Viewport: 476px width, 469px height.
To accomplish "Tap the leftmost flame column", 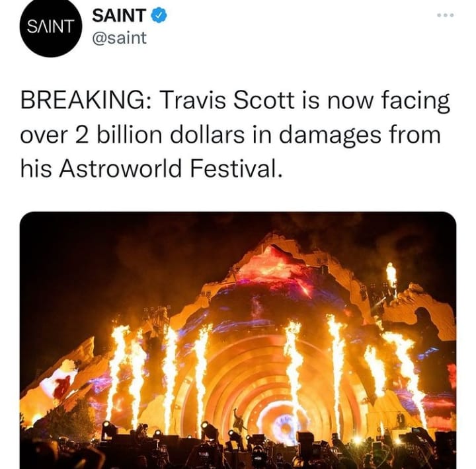I will pos(116,372).
